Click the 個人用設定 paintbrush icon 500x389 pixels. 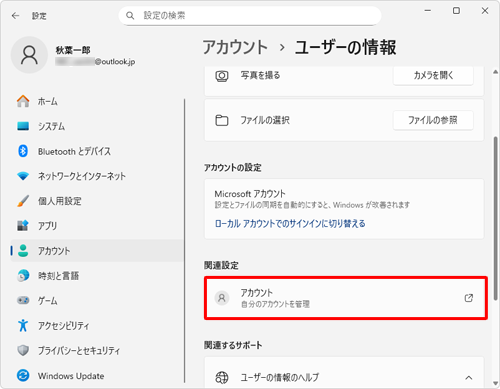tap(23, 201)
